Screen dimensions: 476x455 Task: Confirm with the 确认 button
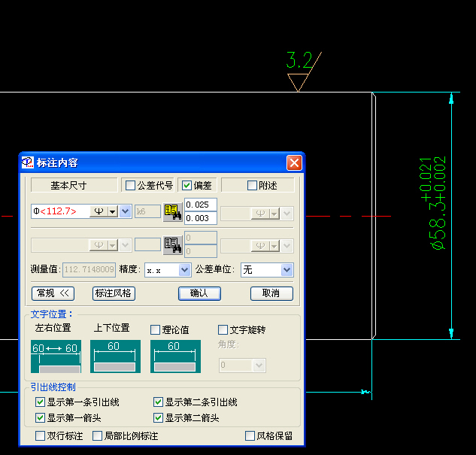click(199, 293)
